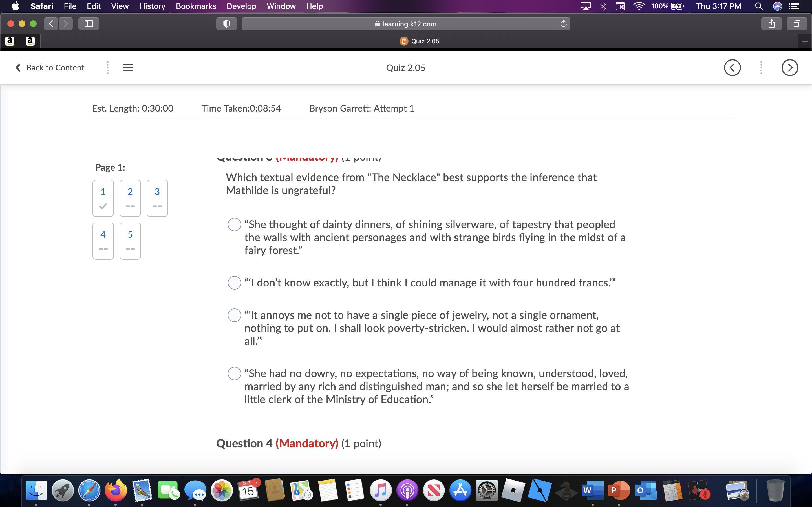This screenshot has width=812, height=507.
Task: Go to next content with right arrow circle
Action: (x=789, y=68)
